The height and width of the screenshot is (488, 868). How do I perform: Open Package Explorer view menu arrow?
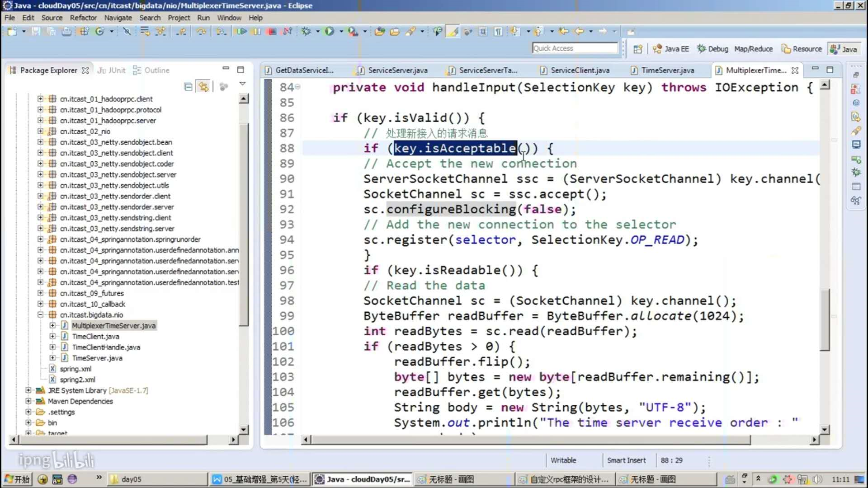coord(242,84)
